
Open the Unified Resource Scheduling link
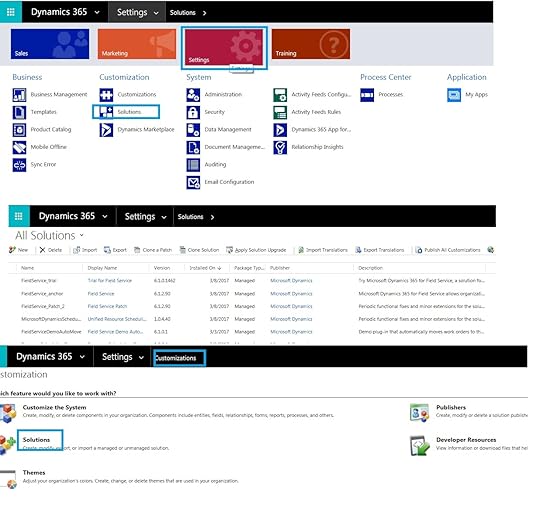(x=117, y=319)
